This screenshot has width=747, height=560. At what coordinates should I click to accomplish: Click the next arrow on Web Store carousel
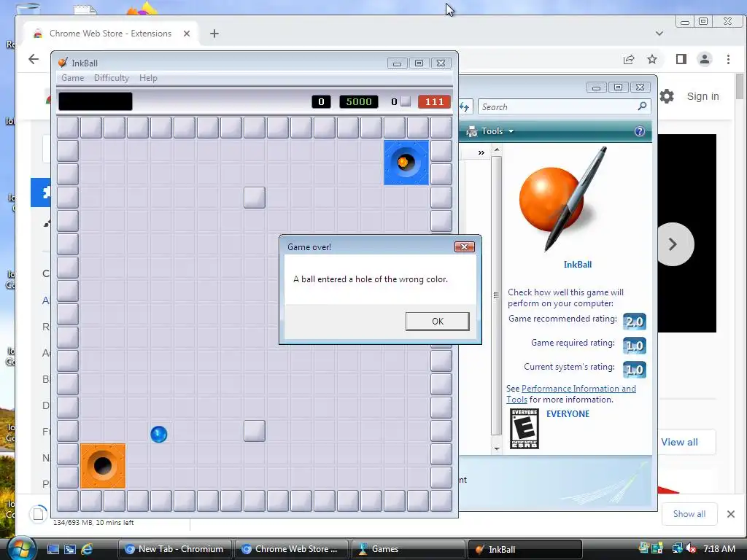coord(673,244)
